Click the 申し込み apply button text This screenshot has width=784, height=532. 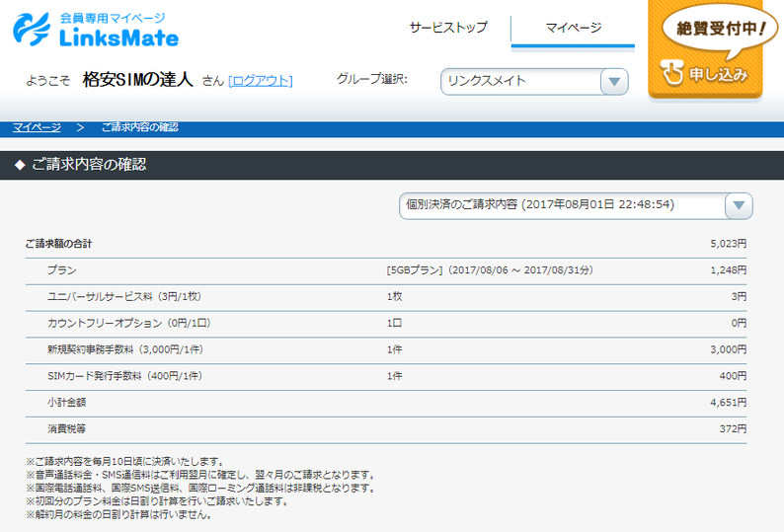718,74
